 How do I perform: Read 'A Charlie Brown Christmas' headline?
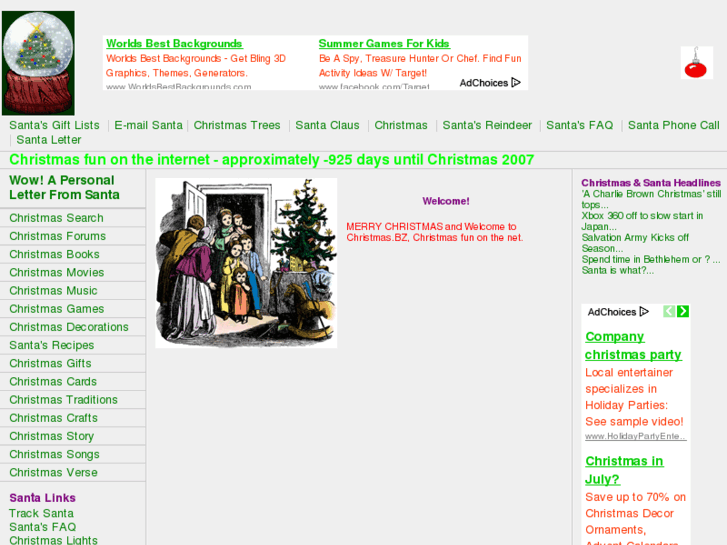click(651, 199)
